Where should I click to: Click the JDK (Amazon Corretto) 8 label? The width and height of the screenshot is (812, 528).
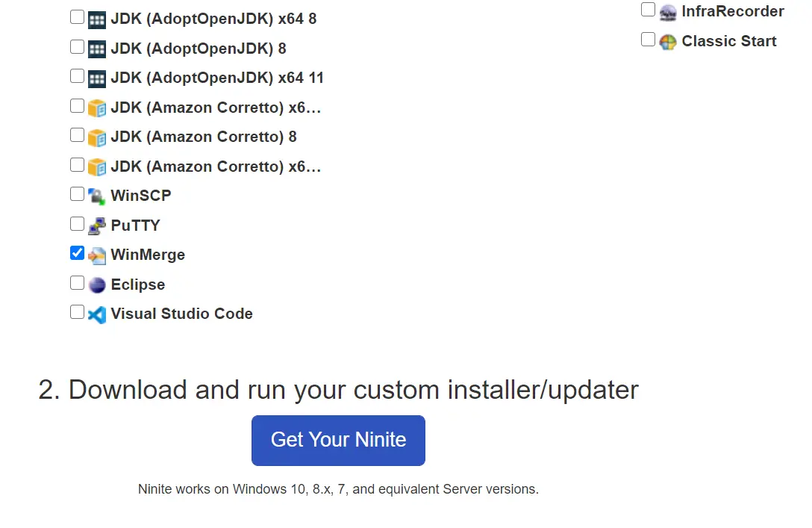coord(204,137)
